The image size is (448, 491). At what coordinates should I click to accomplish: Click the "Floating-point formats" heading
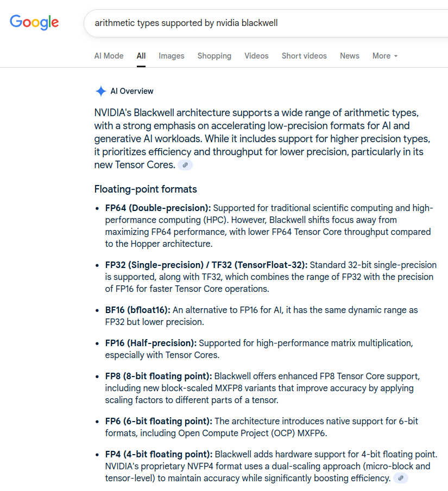146,189
